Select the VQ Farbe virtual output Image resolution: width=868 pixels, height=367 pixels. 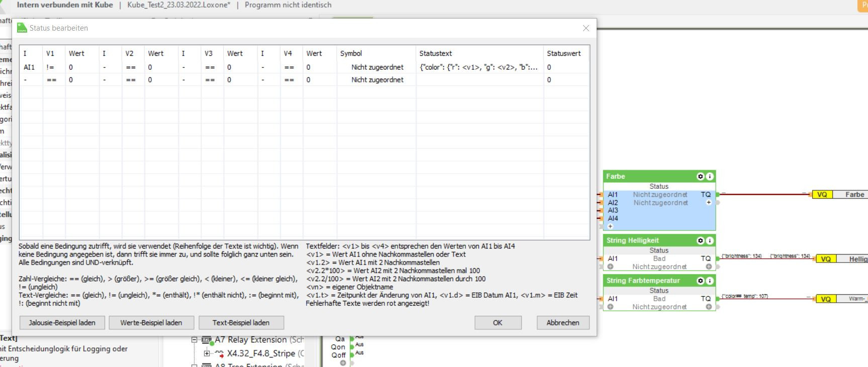840,194
